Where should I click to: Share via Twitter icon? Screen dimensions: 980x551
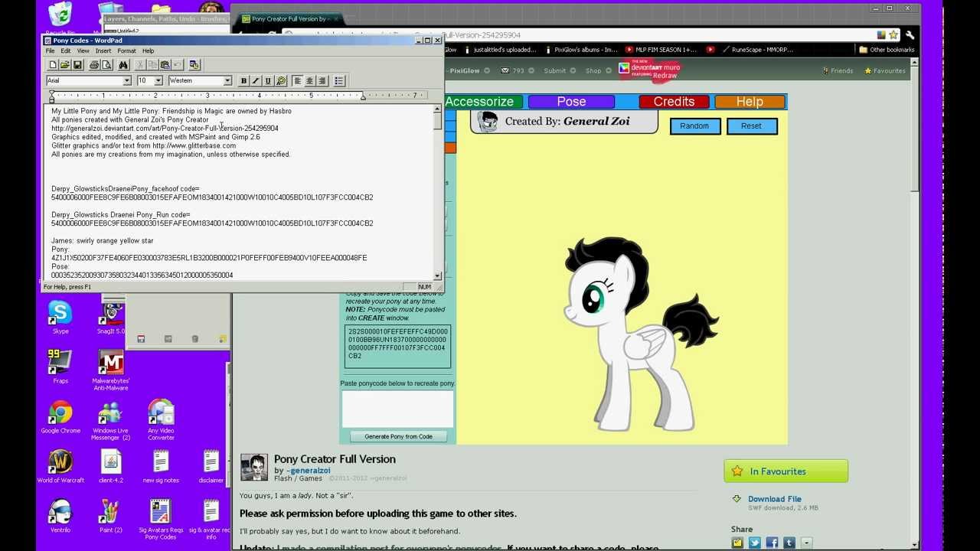tap(755, 543)
